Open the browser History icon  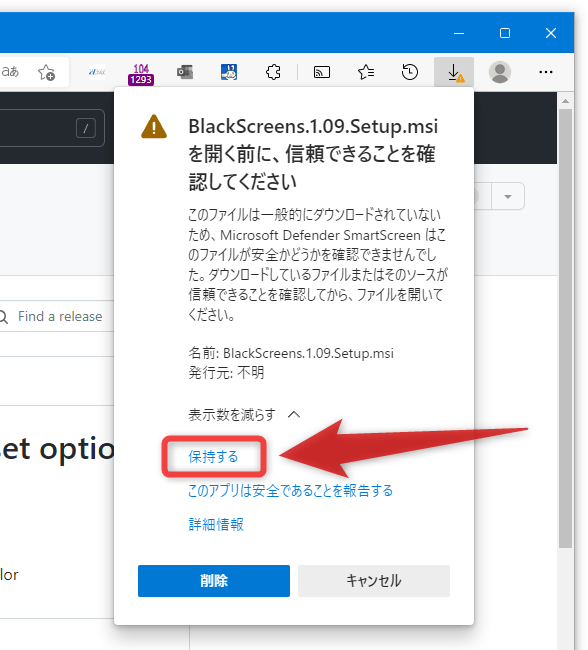point(410,72)
